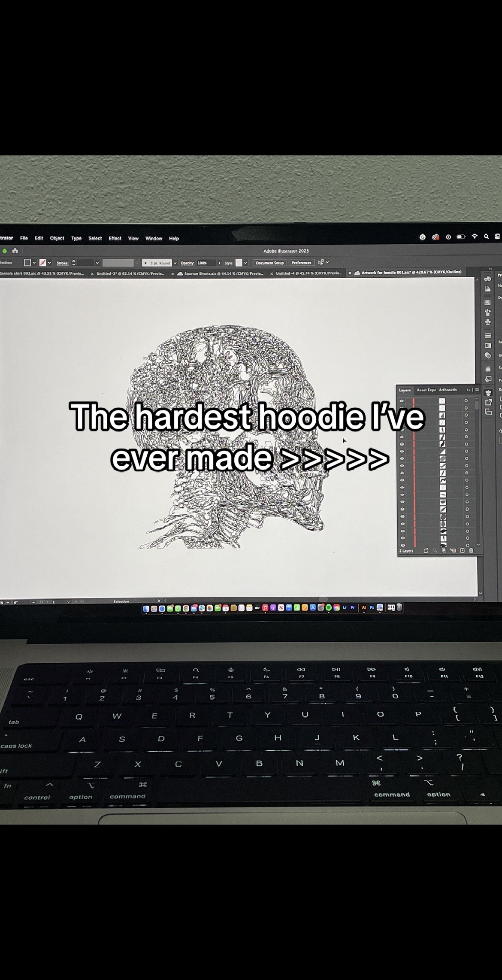Expand the Opacity slider arrow
This screenshot has height=980, width=502.
coord(219,263)
